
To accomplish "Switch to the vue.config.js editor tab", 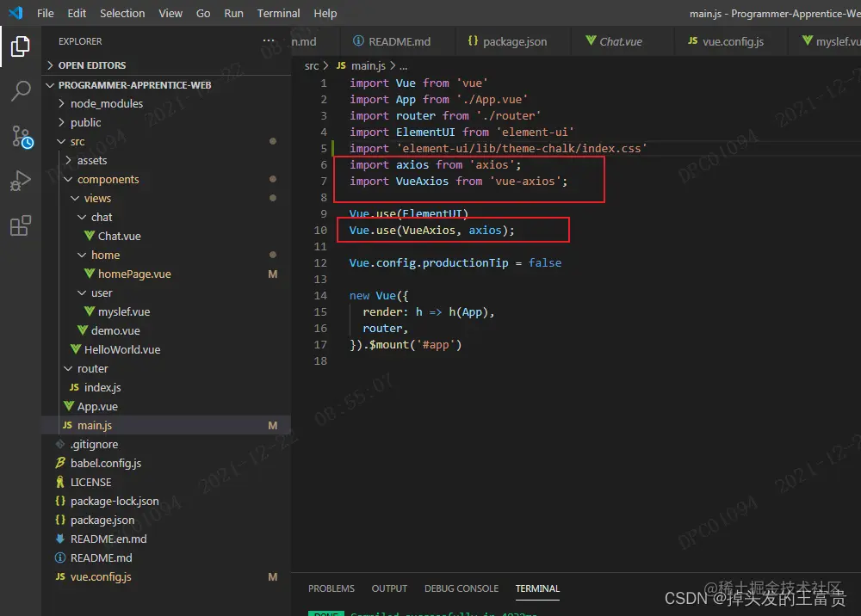I will point(730,41).
